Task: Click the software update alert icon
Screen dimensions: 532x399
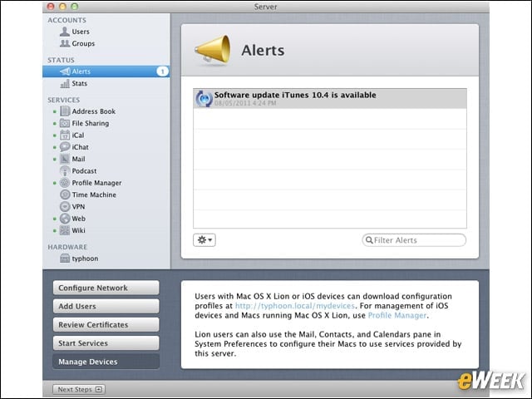Action: coord(204,99)
